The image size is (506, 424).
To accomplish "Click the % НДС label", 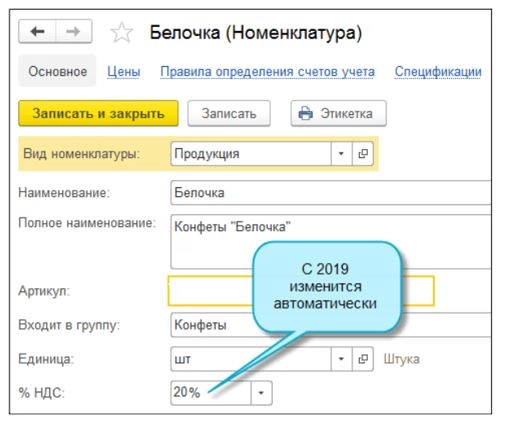I will pos(42,393).
